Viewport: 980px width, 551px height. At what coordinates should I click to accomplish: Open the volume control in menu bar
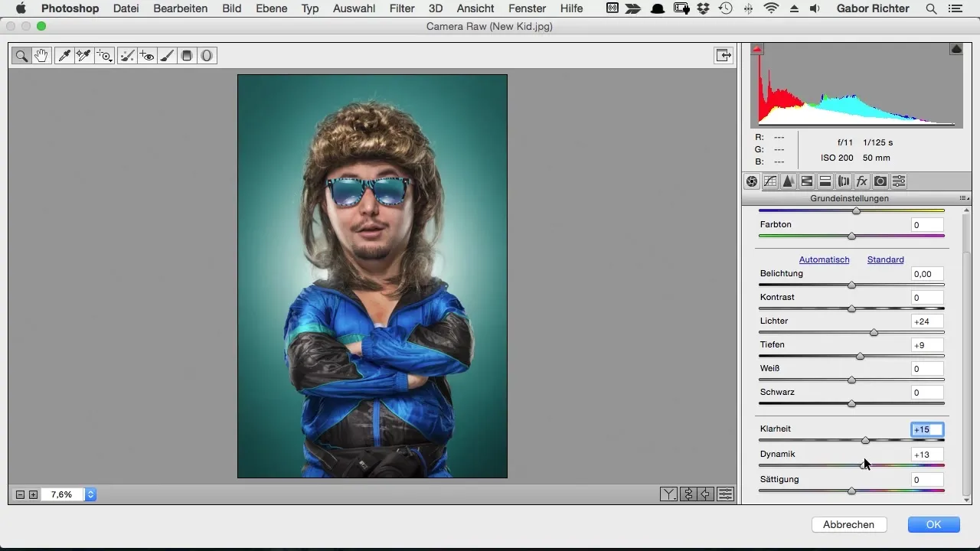(815, 8)
